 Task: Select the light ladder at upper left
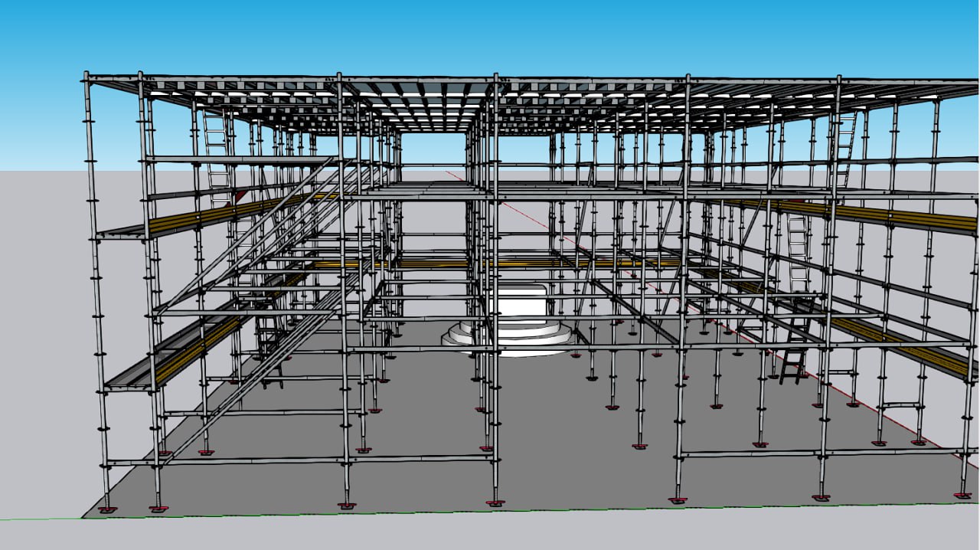coord(217,153)
